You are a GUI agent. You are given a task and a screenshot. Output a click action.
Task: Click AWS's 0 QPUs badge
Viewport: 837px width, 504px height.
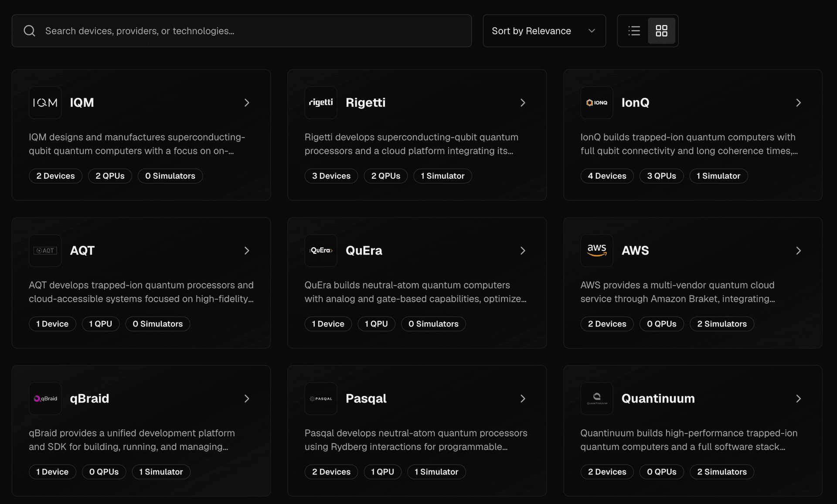pos(661,324)
